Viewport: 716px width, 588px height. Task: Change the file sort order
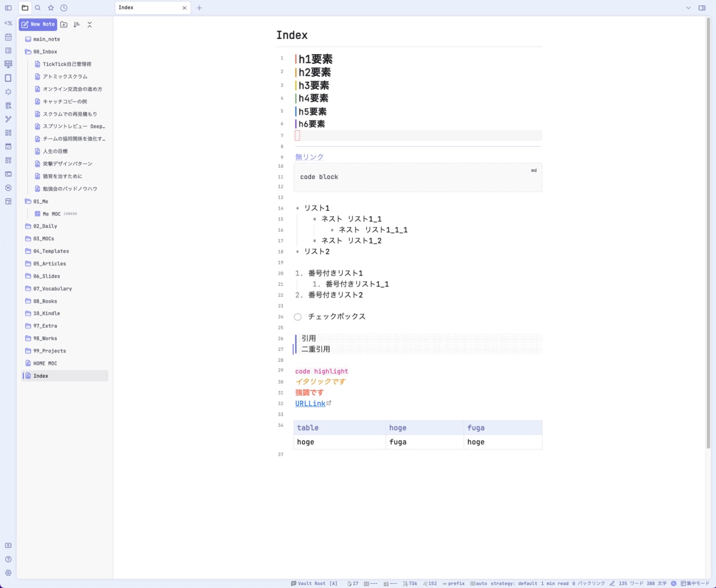coord(76,24)
